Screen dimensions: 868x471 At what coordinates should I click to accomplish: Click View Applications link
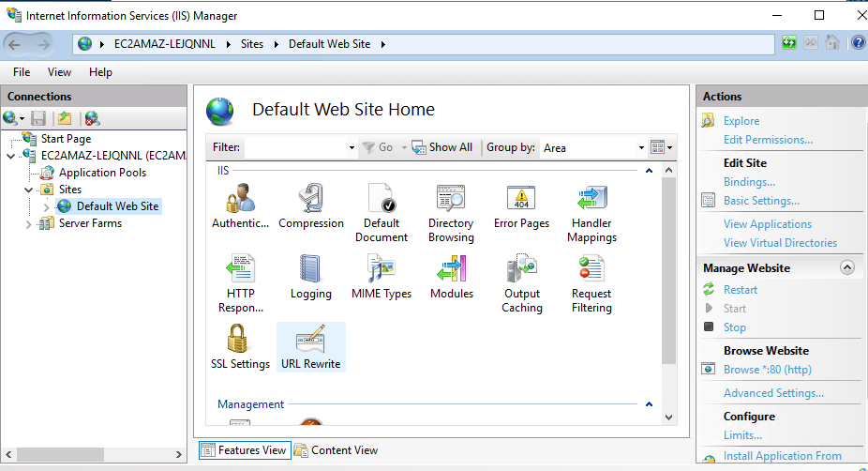pos(768,224)
